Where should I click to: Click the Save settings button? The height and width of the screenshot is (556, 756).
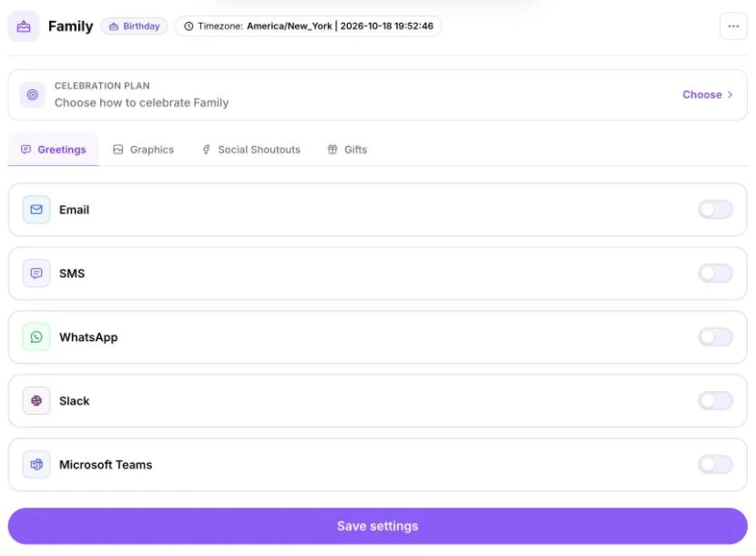[x=377, y=526]
